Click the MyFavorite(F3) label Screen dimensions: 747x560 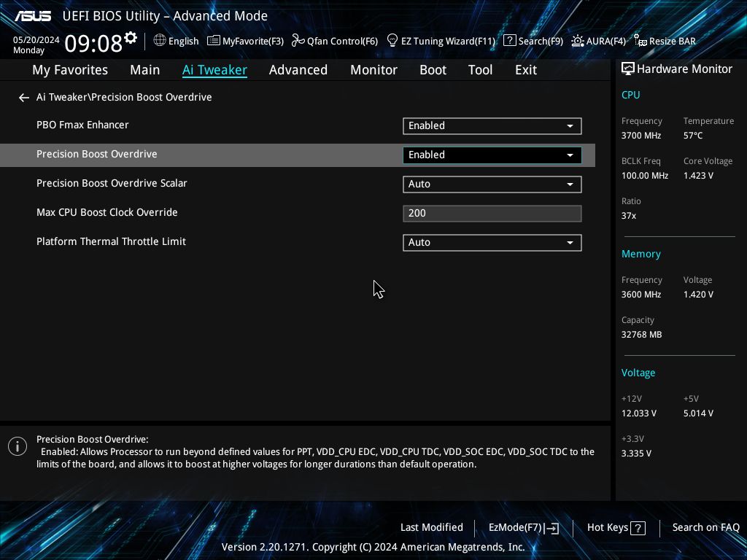tap(253, 42)
